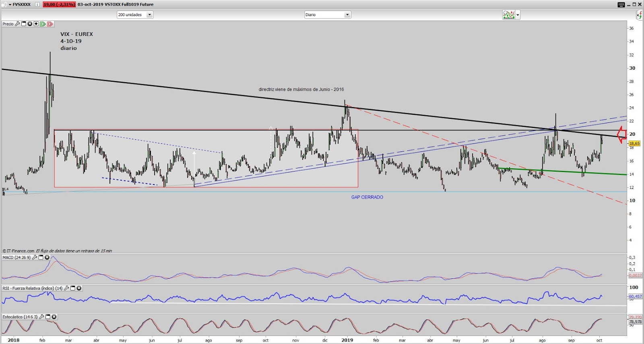This screenshot has width=644, height=344.
Task: Click the plus icon in Precio panel
Action: click(x=36, y=24)
